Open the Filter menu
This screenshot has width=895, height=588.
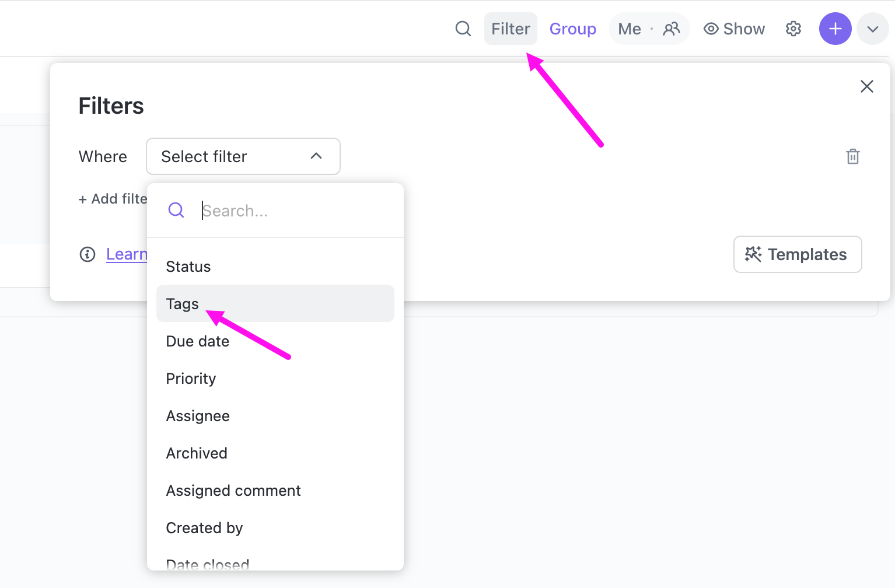point(510,28)
